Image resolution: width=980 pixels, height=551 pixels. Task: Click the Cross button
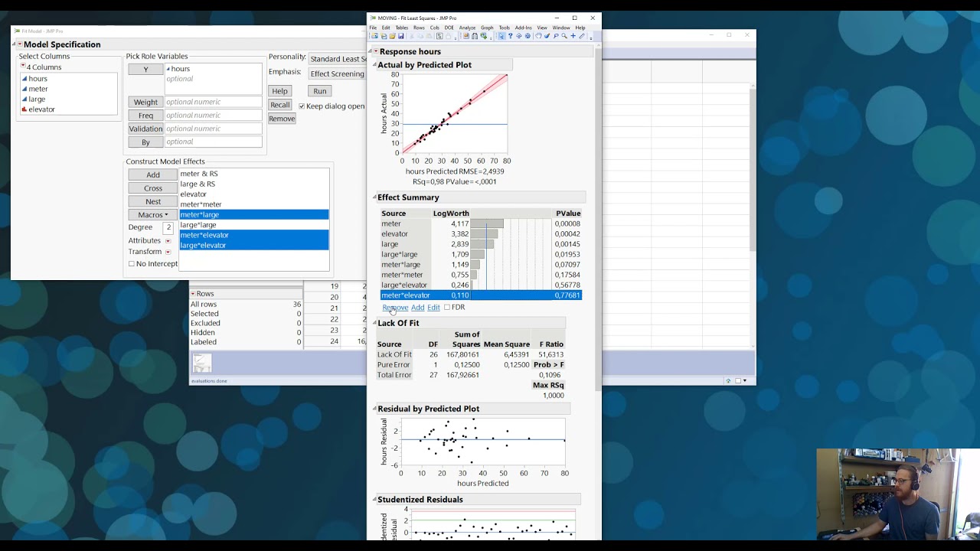(153, 188)
